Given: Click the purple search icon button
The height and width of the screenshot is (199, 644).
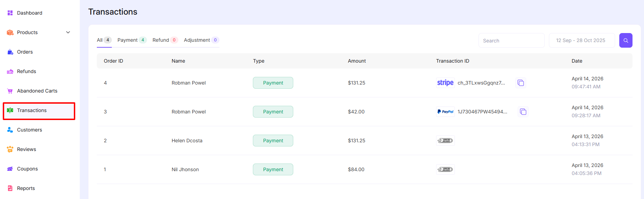Looking at the screenshot, I should click(626, 40).
